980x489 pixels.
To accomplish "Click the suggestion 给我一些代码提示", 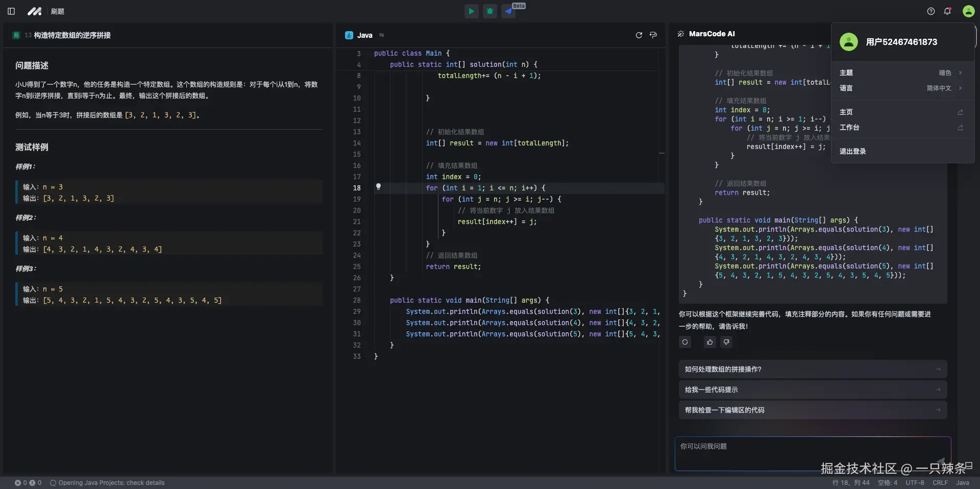I will tap(813, 389).
